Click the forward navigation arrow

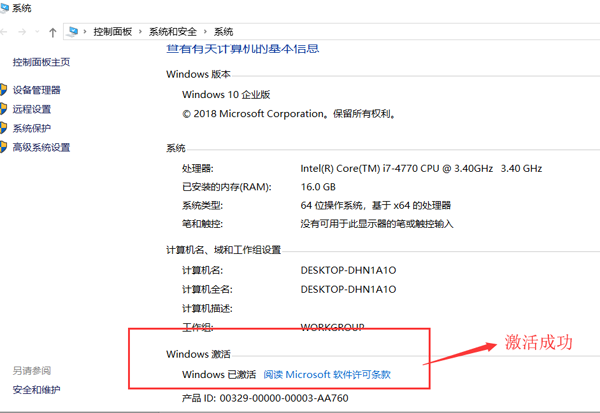(22, 32)
